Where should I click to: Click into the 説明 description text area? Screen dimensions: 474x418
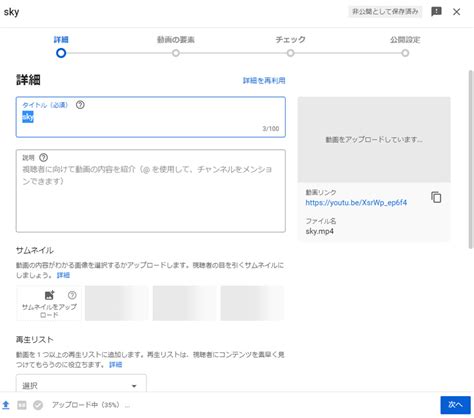(151, 191)
